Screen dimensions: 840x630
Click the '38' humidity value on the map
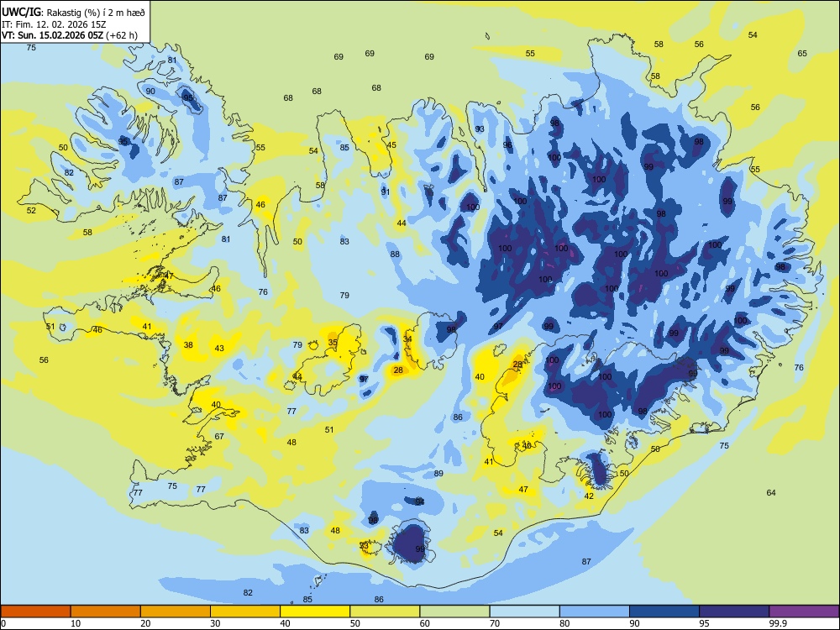pos(188,344)
